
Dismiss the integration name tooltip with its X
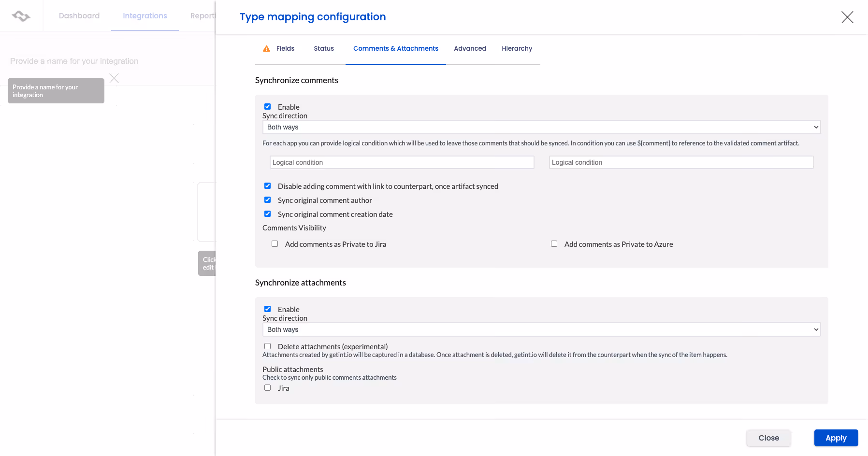(x=114, y=78)
